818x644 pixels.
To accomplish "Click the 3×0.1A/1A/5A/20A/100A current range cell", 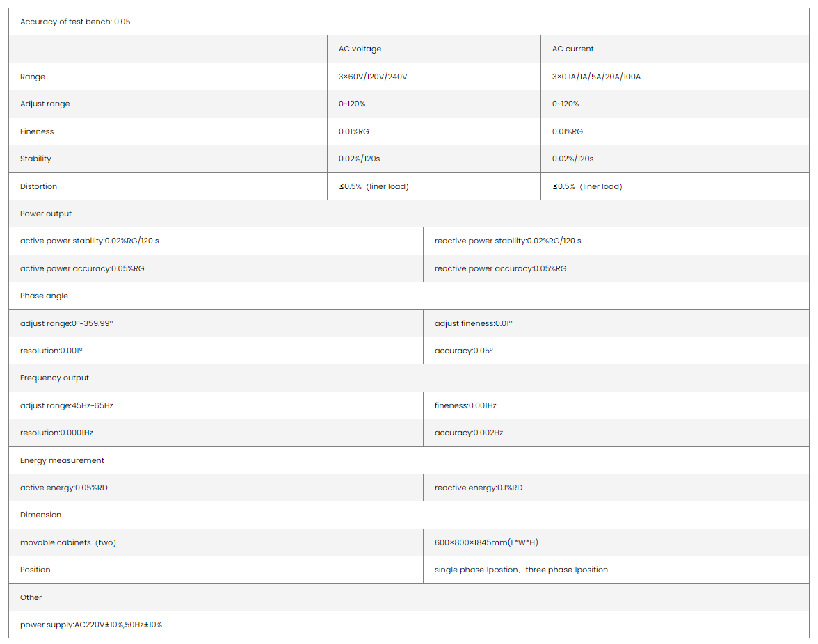I will tap(596, 77).
